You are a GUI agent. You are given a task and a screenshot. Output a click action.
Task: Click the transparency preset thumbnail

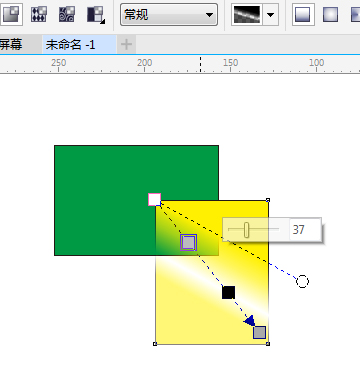pyautogui.click(x=247, y=15)
